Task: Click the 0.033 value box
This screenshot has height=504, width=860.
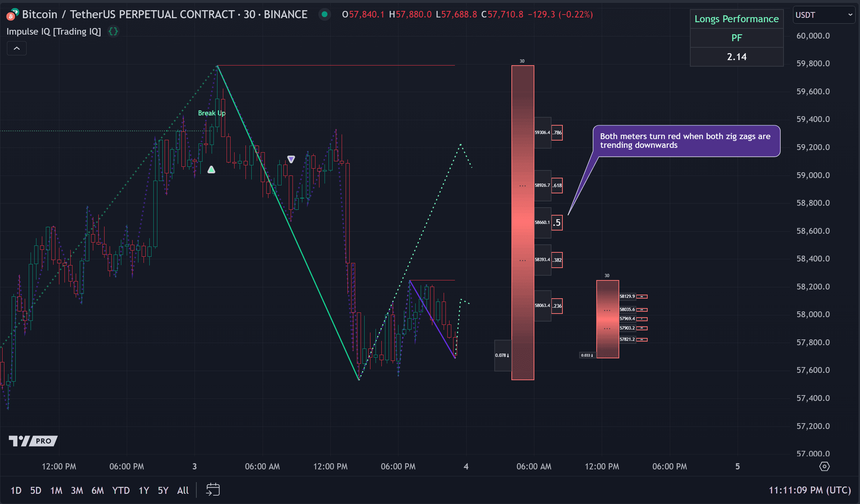Action: 587,355
